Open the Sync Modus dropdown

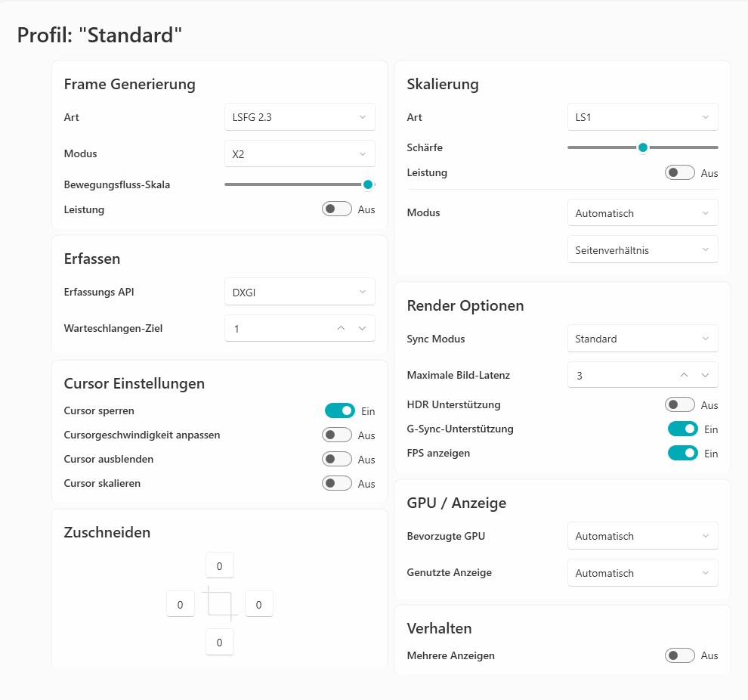[x=642, y=339]
